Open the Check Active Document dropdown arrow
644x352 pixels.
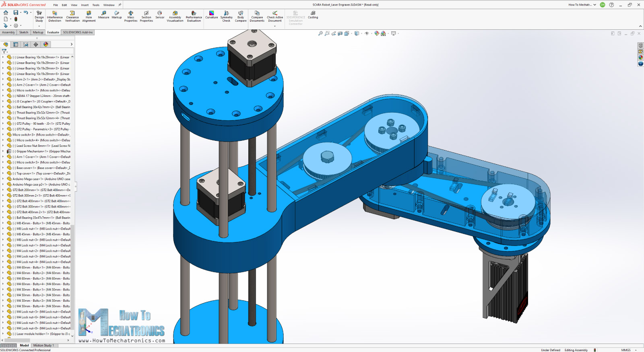point(275,26)
